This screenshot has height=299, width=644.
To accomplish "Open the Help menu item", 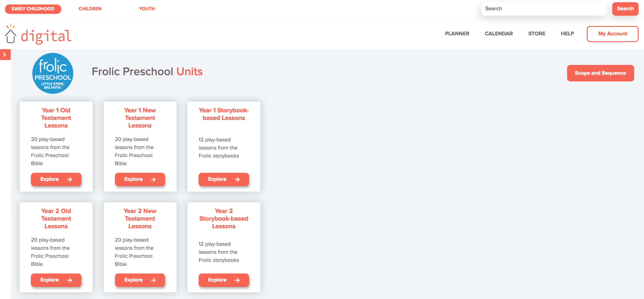I will pos(567,34).
